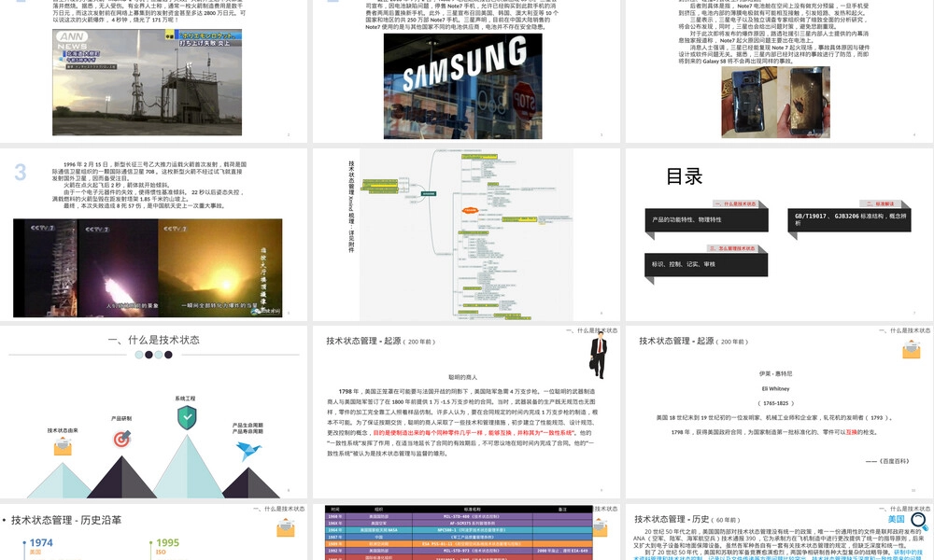The image size is (934, 560).
Task: Click the envelope icon beside the colored standards table
Action: 601,527
